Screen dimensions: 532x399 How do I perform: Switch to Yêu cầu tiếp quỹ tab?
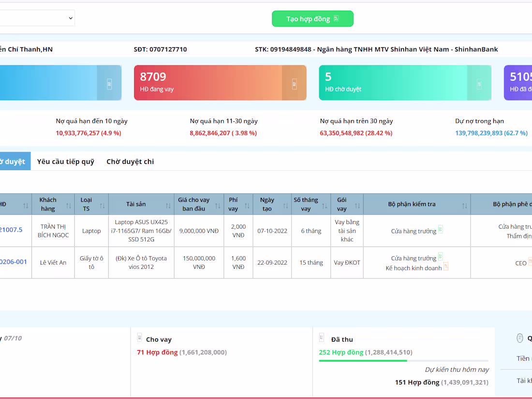[x=65, y=162]
